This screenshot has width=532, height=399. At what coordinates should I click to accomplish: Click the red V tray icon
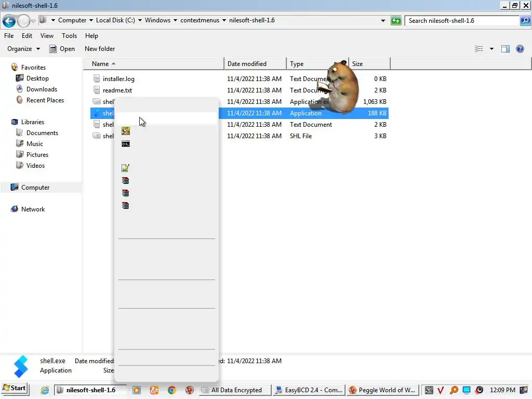point(441,390)
